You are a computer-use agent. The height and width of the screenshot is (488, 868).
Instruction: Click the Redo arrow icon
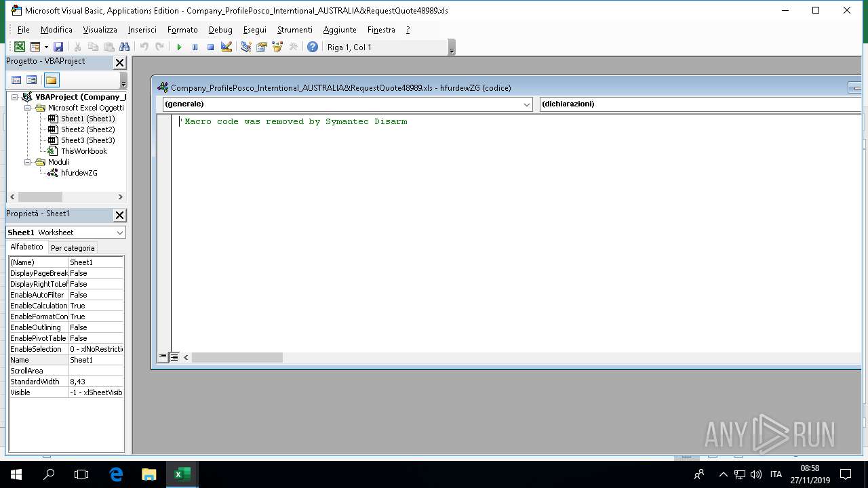(159, 47)
